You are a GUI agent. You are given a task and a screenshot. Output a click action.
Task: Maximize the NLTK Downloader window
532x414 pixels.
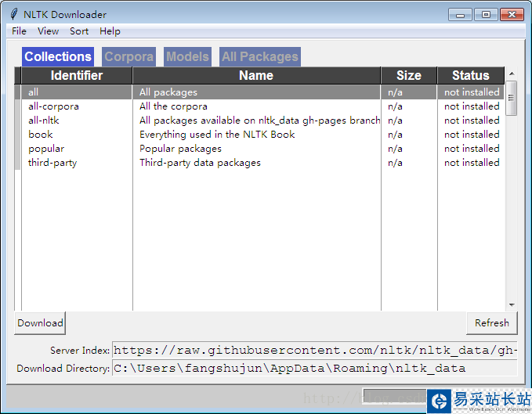click(x=486, y=15)
